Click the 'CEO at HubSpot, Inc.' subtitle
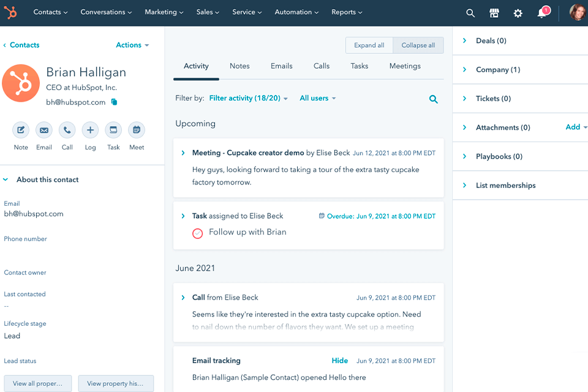This screenshot has height=392, width=588. 81,88
